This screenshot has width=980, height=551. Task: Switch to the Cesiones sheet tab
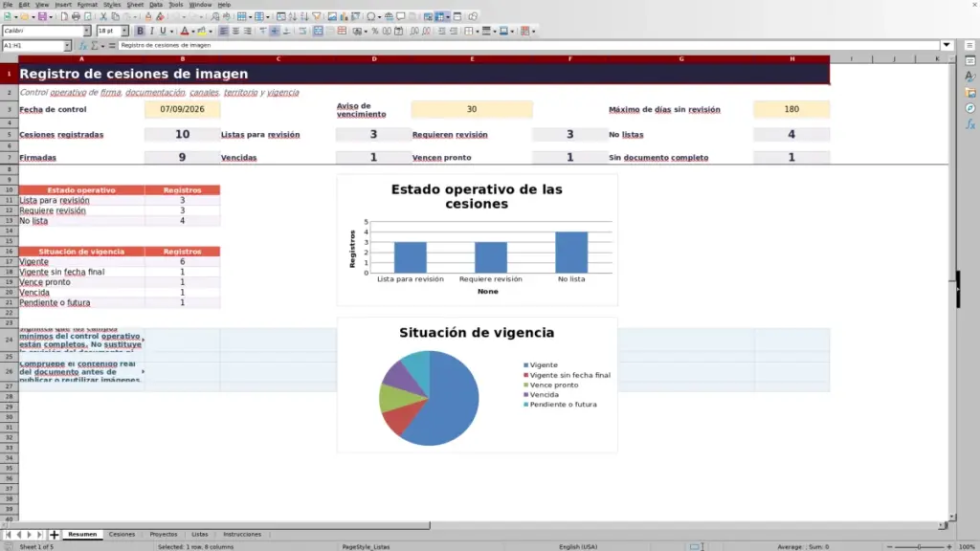click(122, 535)
